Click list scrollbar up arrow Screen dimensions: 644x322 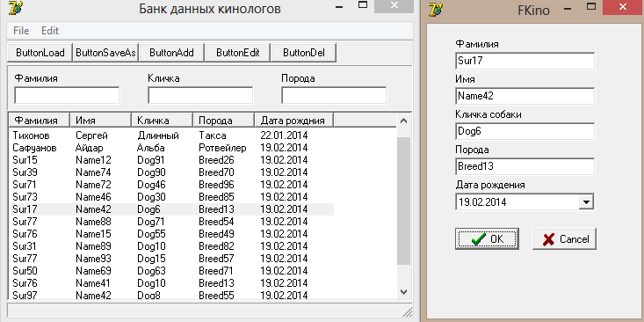click(403, 121)
